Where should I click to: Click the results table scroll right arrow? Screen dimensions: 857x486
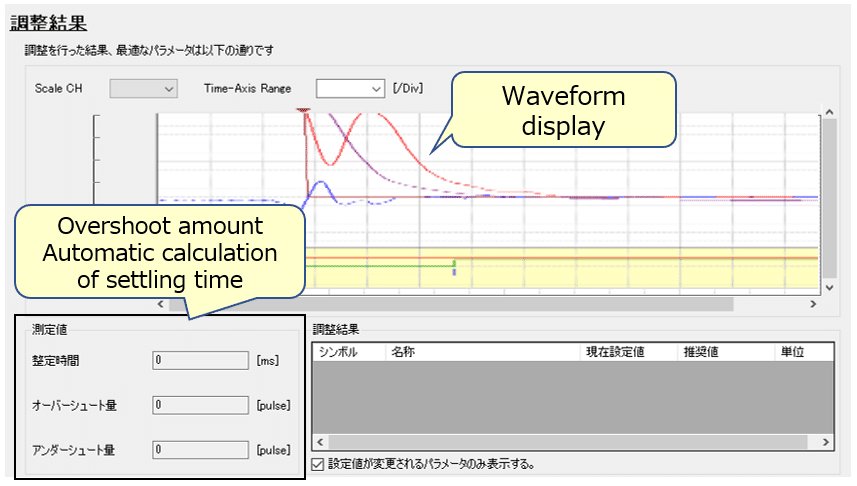826,442
